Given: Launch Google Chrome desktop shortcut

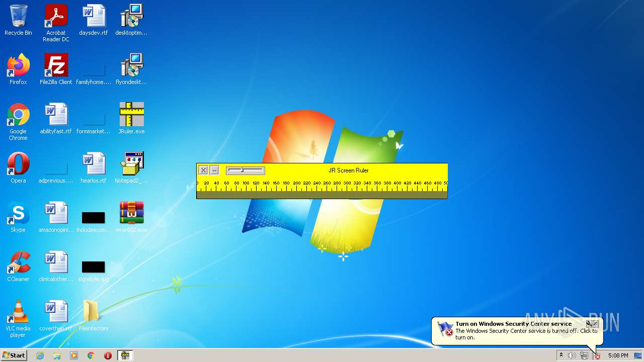Looking at the screenshot, I should pyautogui.click(x=18, y=122).
